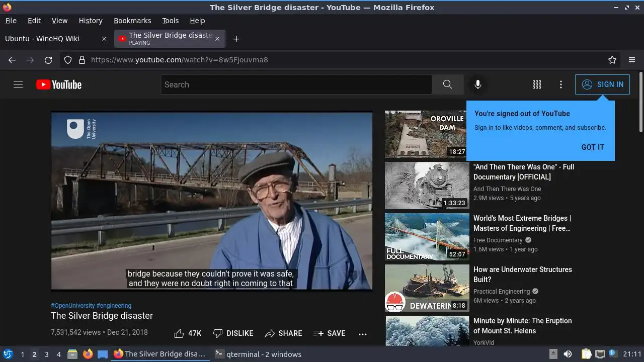Viewport: 644px width, 362px height.
Task: Click the removable media eject tray icon
Action: click(553, 354)
